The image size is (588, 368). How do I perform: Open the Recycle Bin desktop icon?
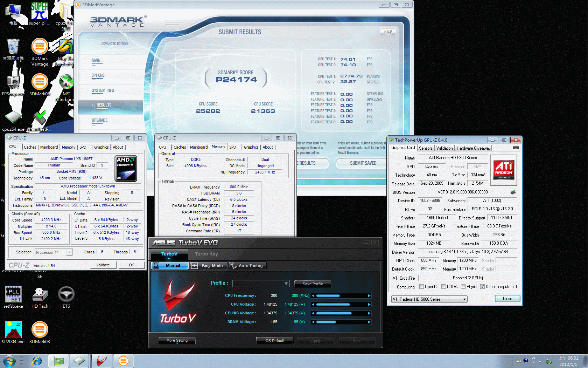pyautogui.click(x=13, y=50)
